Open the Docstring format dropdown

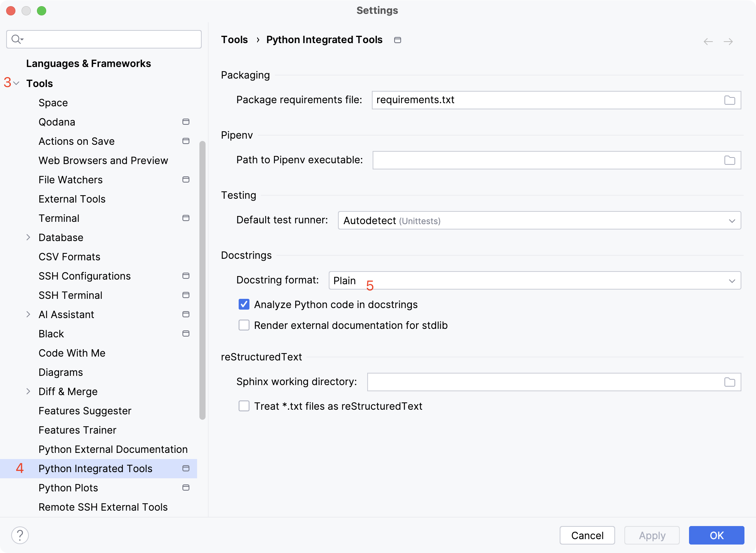534,280
